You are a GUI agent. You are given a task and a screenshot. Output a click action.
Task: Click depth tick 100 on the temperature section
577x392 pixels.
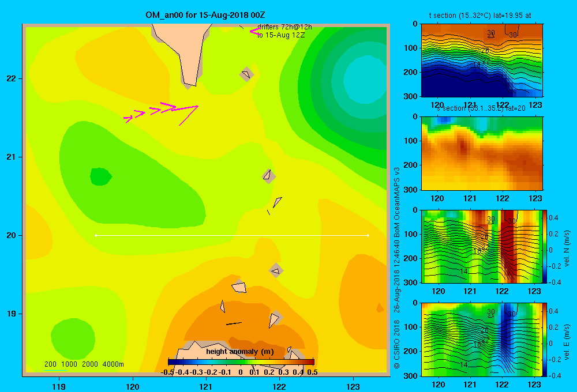411,48
